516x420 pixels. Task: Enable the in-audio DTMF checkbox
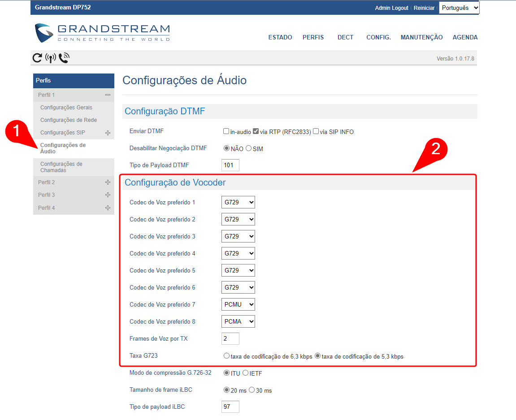pos(226,132)
